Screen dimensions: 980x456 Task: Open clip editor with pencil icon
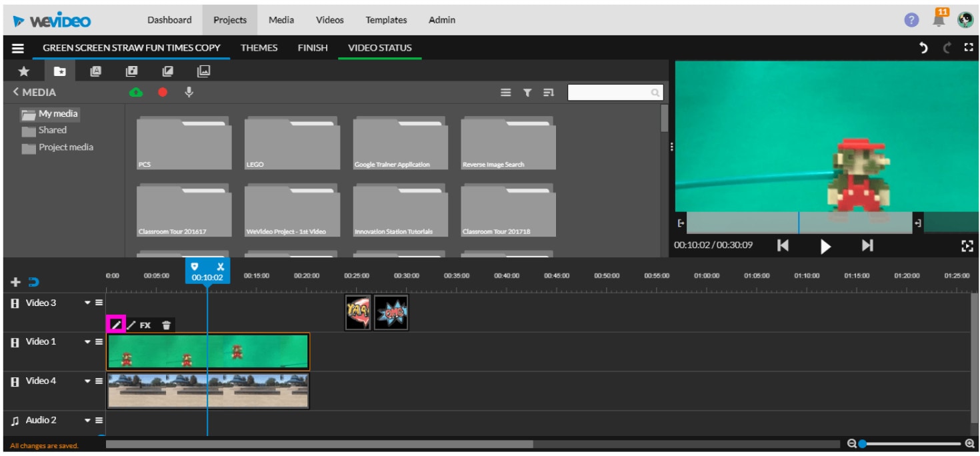click(x=116, y=325)
